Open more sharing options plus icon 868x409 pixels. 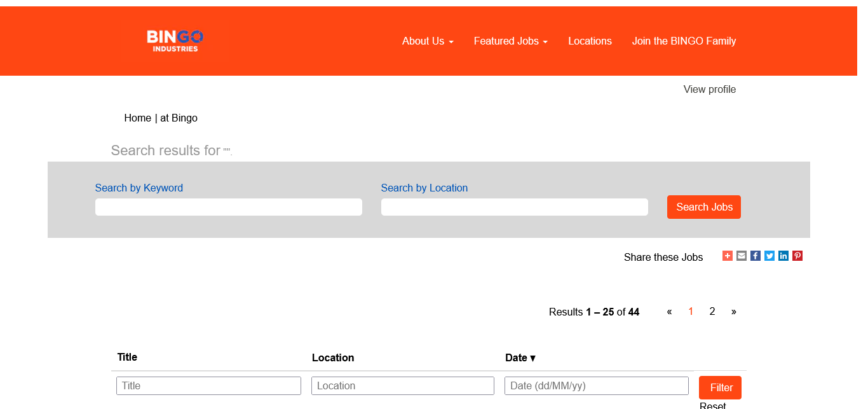pyautogui.click(x=728, y=256)
